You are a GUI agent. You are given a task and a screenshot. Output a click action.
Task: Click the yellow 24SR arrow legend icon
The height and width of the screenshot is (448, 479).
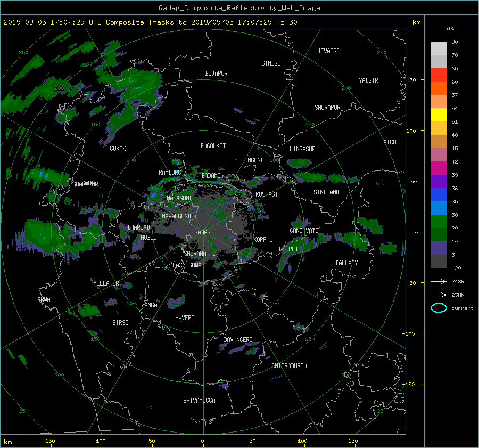[x=439, y=281]
